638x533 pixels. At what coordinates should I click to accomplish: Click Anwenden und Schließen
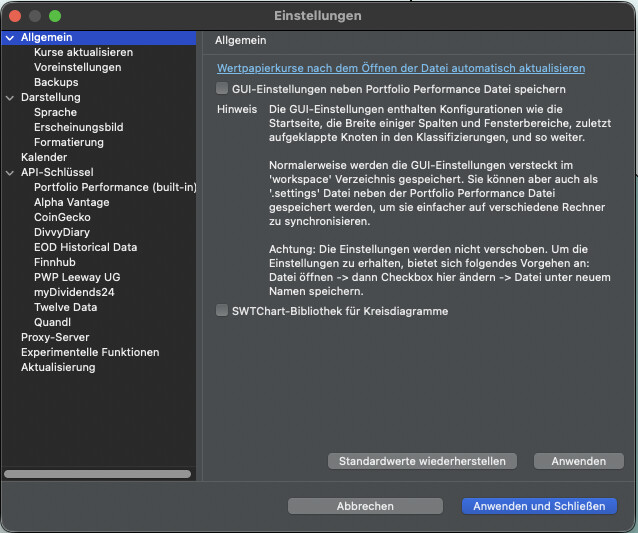click(539, 506)
